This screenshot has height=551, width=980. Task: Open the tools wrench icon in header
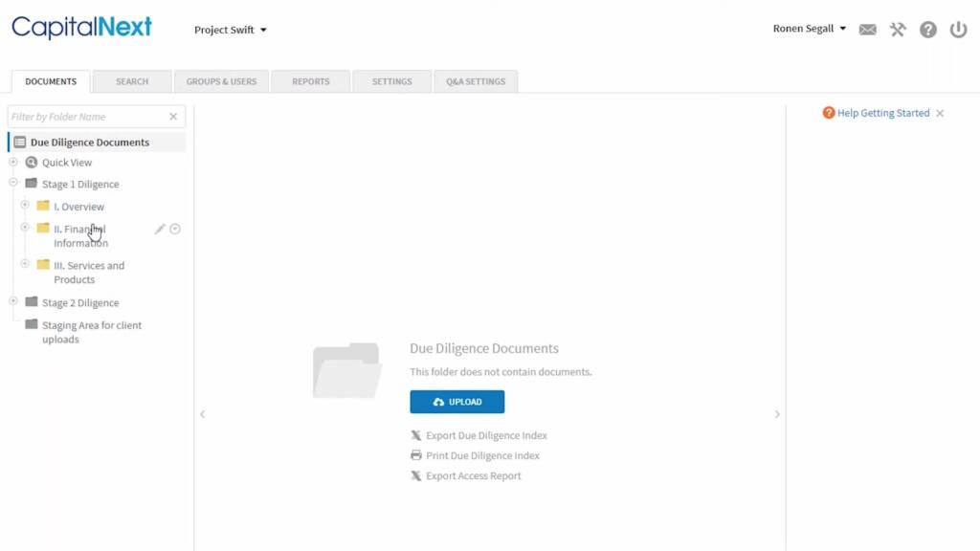pyautogui.click(x=898, y=30)
